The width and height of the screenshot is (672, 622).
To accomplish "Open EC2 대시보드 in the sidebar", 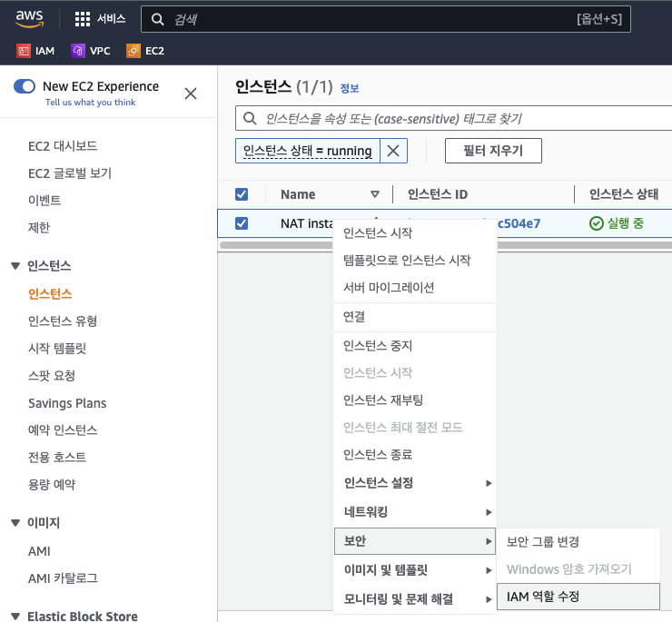I will 63,146.
